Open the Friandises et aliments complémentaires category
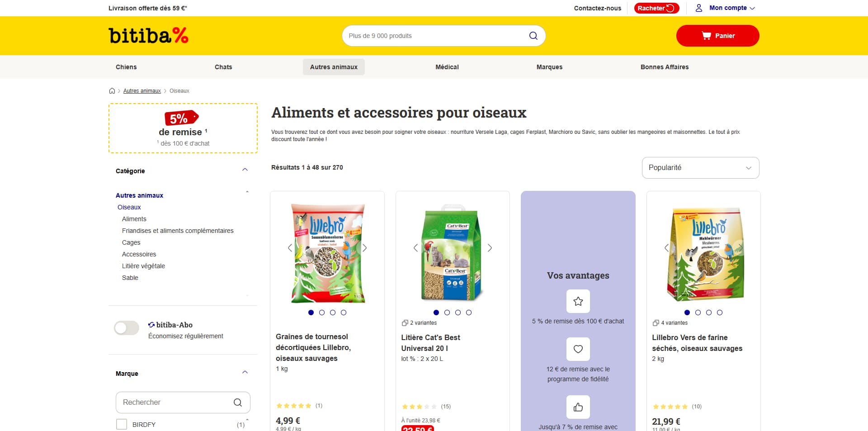 coord(178,231)
